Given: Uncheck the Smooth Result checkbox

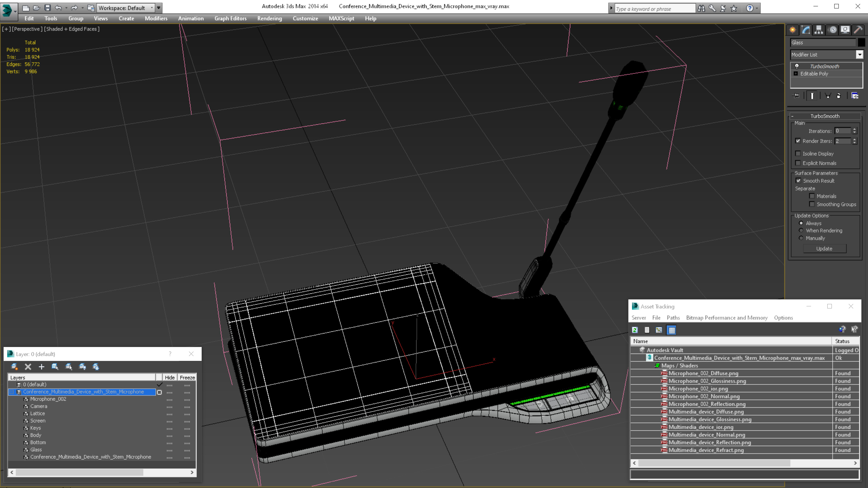Looking at the screenshot, I should pos(798,181).
